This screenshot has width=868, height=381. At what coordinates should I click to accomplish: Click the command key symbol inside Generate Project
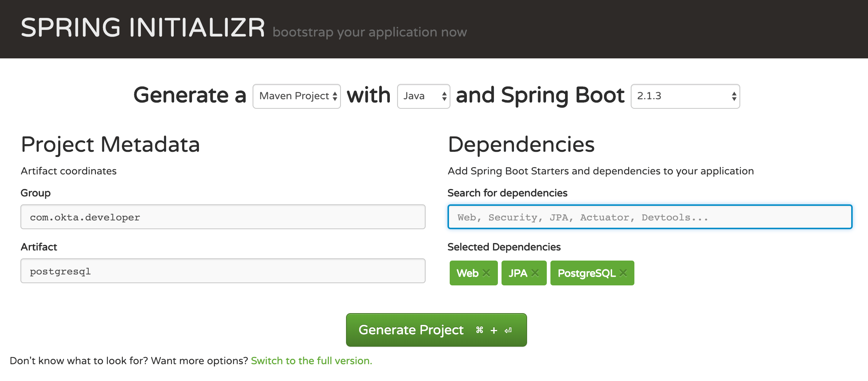click(479, 330)
